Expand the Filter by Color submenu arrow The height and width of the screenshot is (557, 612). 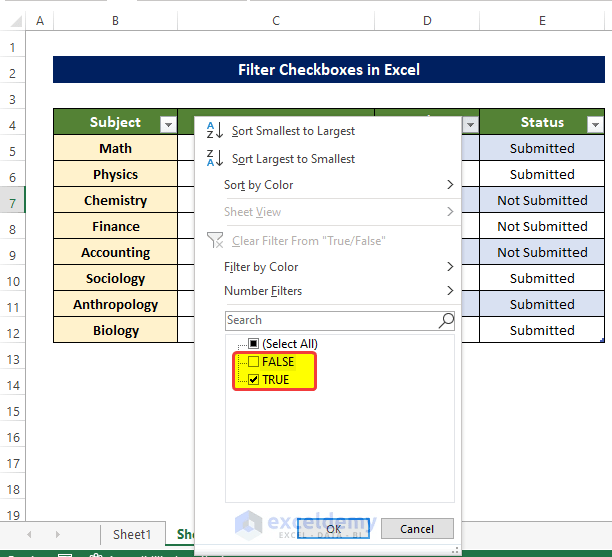[x=450, y=267]
